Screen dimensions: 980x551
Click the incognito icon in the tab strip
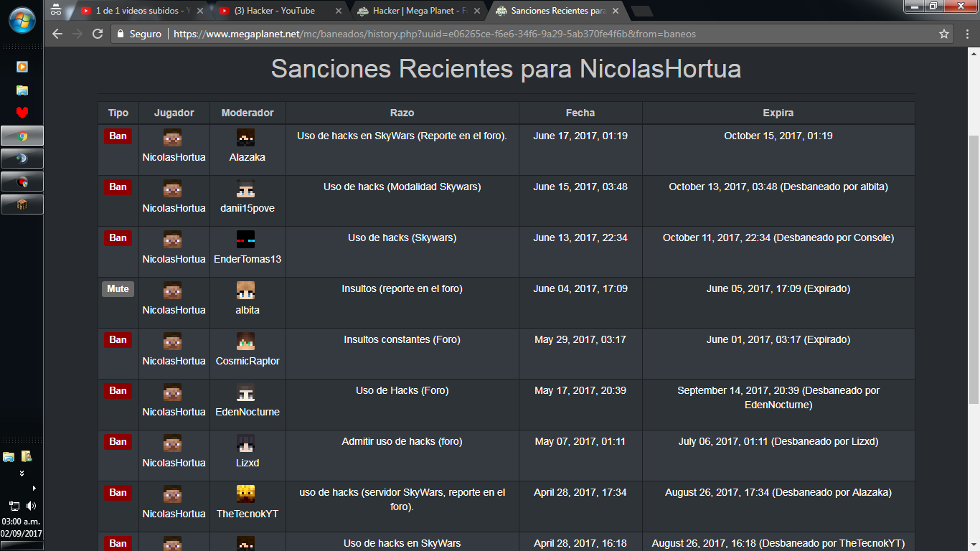click(56, 10)
